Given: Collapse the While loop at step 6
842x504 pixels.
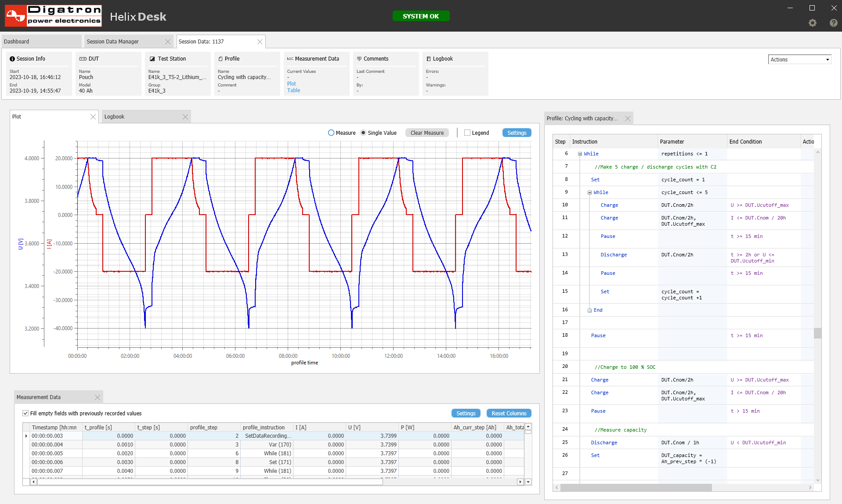Looking at the screenshot, I should (580, 154).
